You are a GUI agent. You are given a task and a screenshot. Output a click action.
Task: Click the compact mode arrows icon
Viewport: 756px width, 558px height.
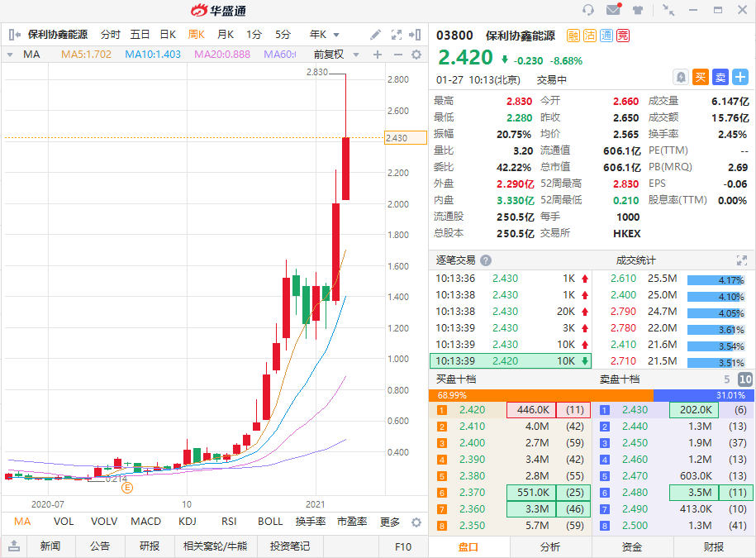click(668, 10)
